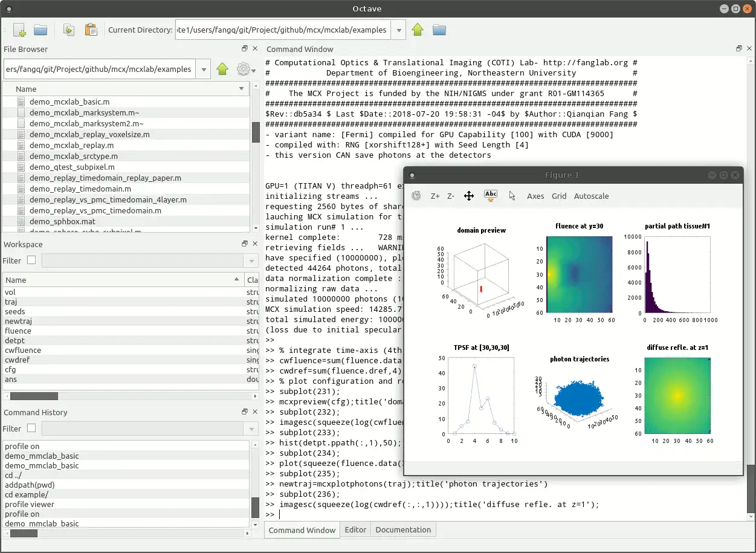Select the arrow pointer tool in Figure 1
This screenshot has width=756, height=553.
click(512, 196)
